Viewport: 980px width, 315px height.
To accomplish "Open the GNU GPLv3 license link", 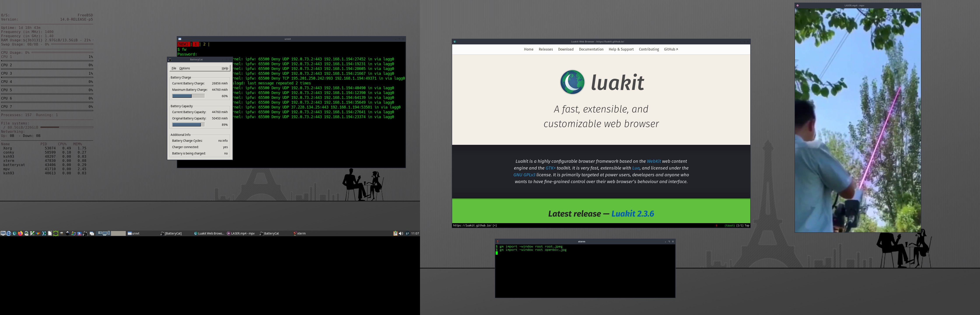I will tap(524, 175).
